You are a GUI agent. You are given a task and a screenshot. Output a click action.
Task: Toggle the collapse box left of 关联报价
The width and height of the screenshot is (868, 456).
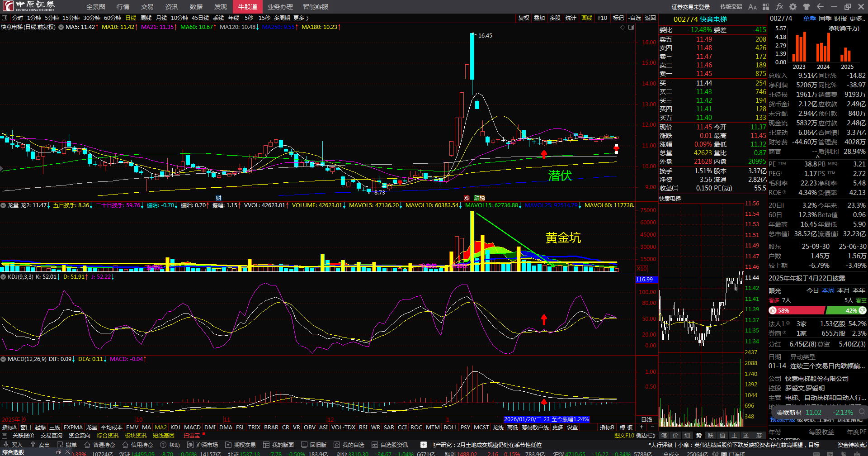[x=5, y=436]
